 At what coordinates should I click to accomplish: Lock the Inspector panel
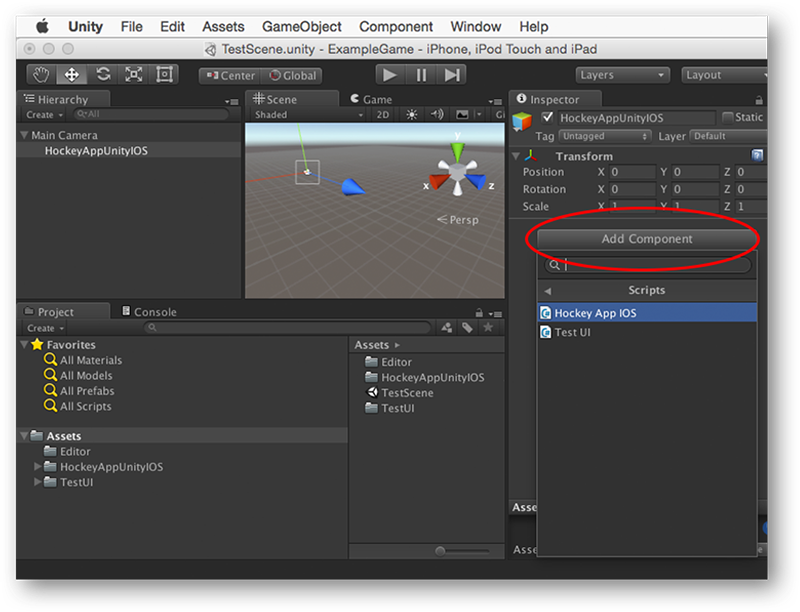[759, 100]
